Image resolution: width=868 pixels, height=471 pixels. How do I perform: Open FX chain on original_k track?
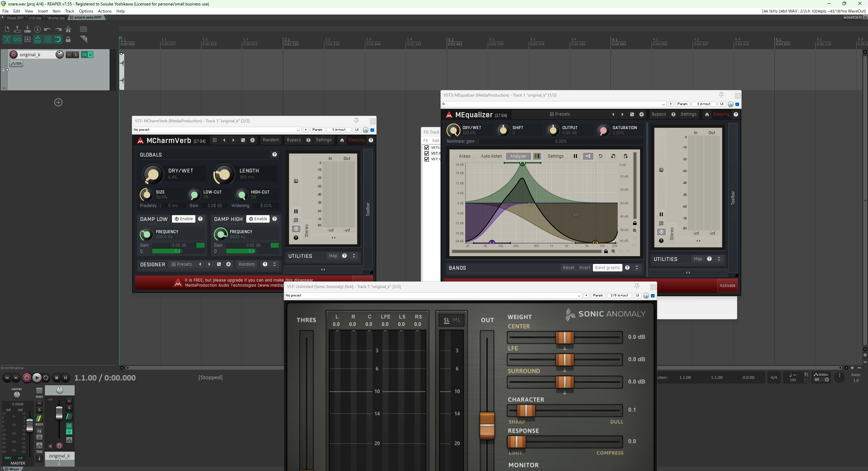point(84,55)
